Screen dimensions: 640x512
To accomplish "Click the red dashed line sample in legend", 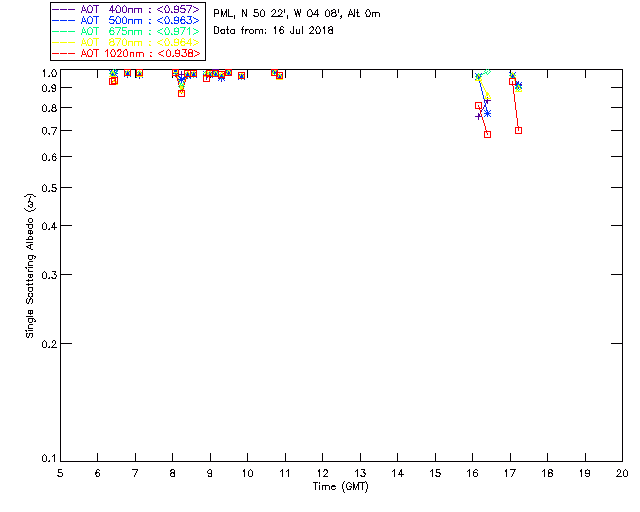I will pyautogui.click(x=64, y=54).
